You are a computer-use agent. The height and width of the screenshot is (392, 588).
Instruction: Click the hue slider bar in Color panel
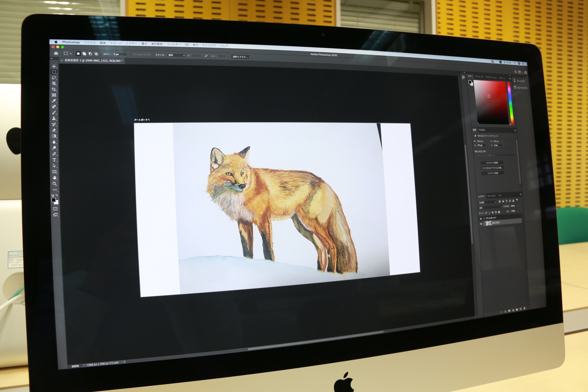511,103
